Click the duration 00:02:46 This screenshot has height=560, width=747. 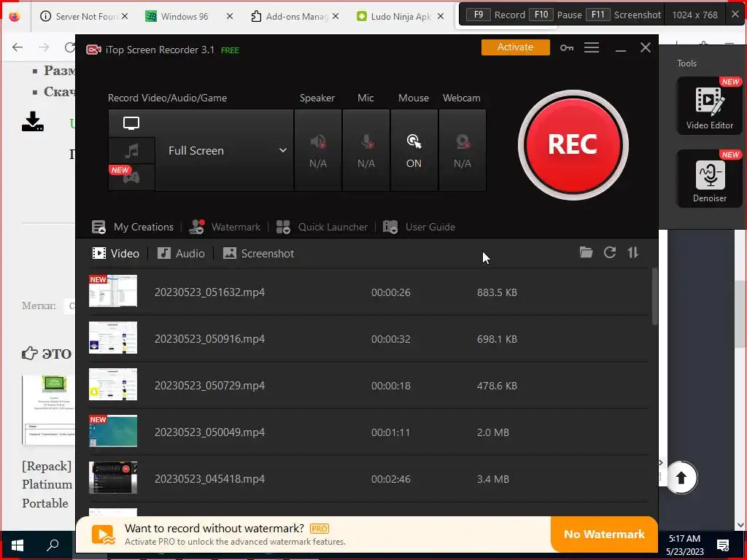click(x=391, y=479)
